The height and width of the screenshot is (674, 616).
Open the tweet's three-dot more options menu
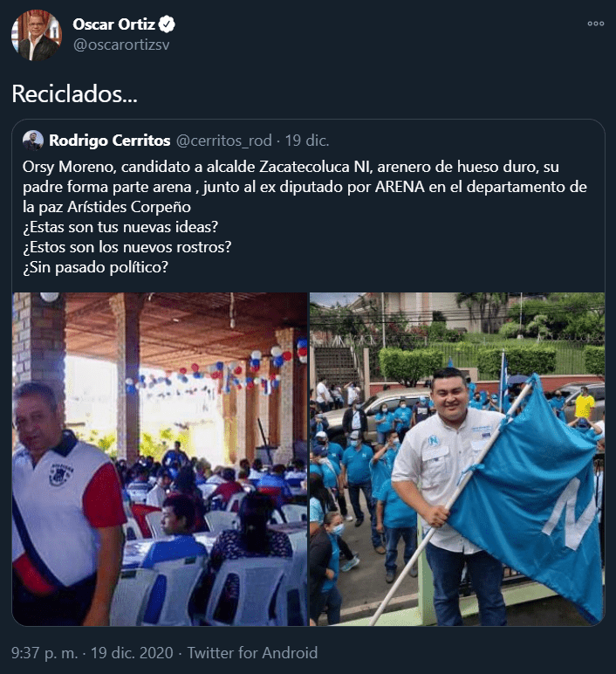(x=596, y=24)
